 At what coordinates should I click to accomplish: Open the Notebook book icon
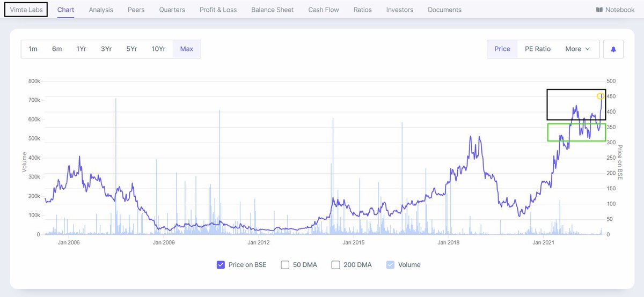point(599,10)
